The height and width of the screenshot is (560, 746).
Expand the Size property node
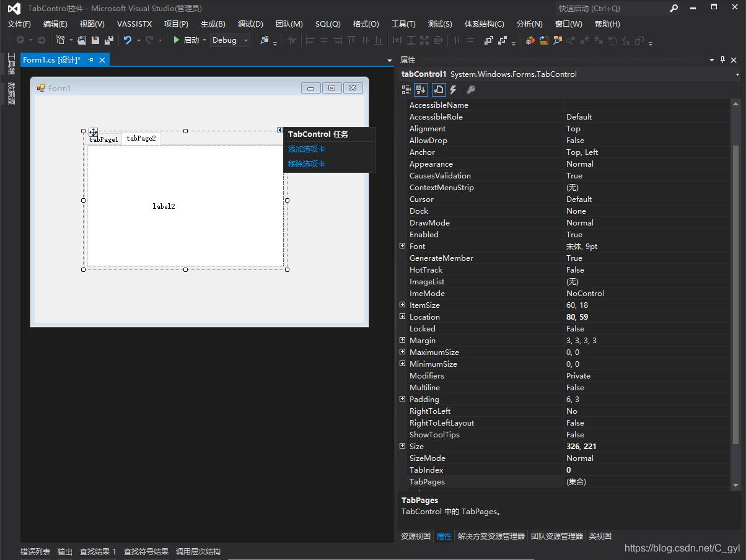click(403, 446)
